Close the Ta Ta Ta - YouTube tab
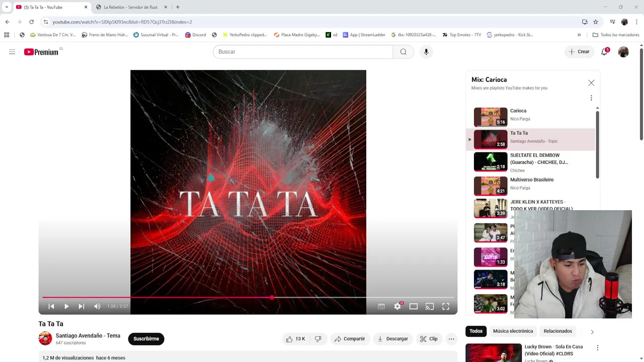 coord(86,7)
